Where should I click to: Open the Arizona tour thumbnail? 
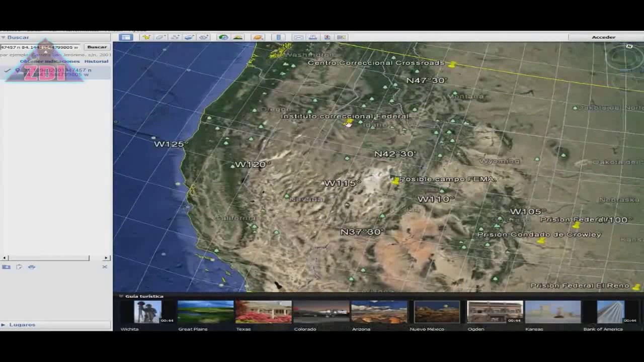(x=379, y=312)
